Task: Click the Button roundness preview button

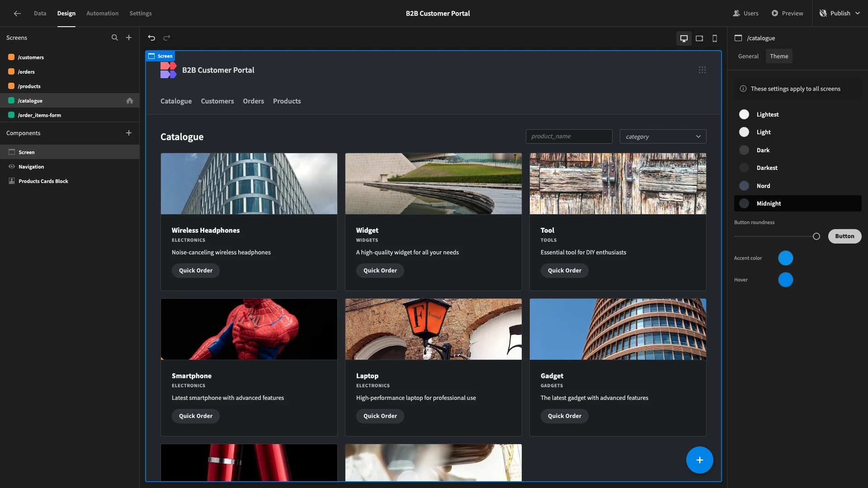Action: click(844, 236)
